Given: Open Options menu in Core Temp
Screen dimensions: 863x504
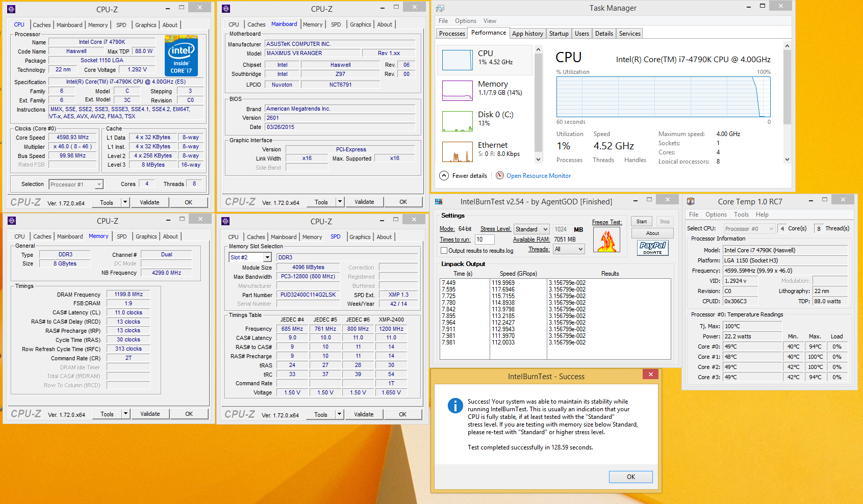Looking at the screenshot, I should 716,215.
